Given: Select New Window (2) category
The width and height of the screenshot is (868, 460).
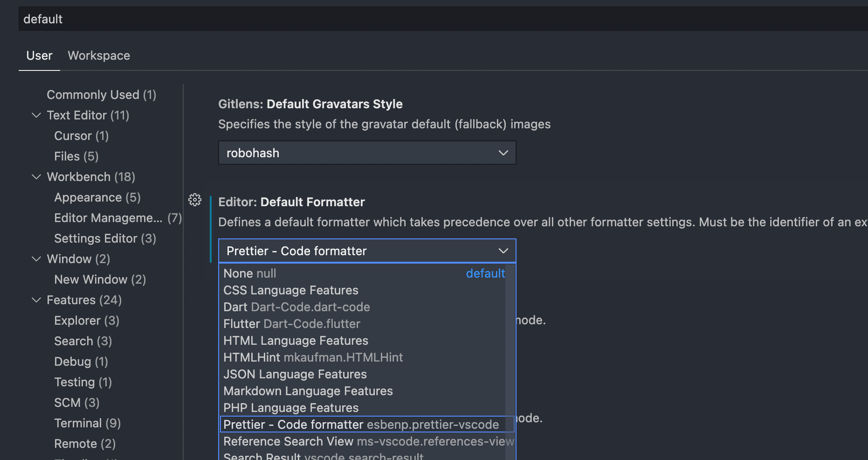Looking at the screenshot, I should [100, 279].
